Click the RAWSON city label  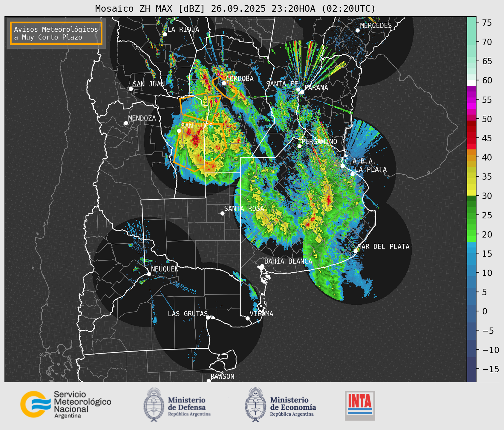tap(222, 376)
